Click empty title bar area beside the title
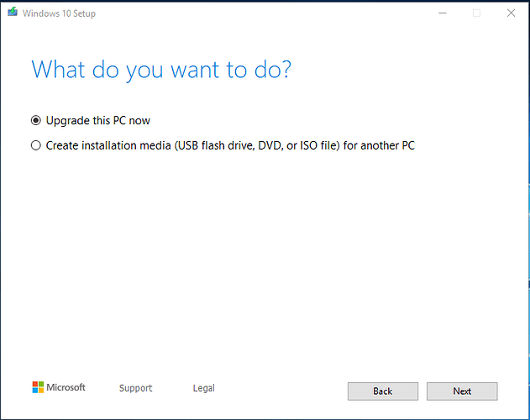Image resolution: width=530 pixels, height=420 pixels. (264, 13)
